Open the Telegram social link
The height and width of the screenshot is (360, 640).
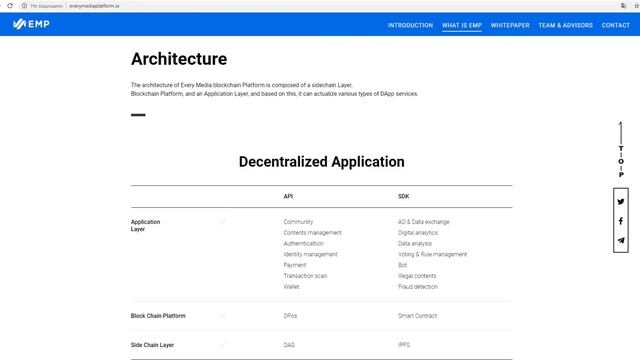click(620, 240)
